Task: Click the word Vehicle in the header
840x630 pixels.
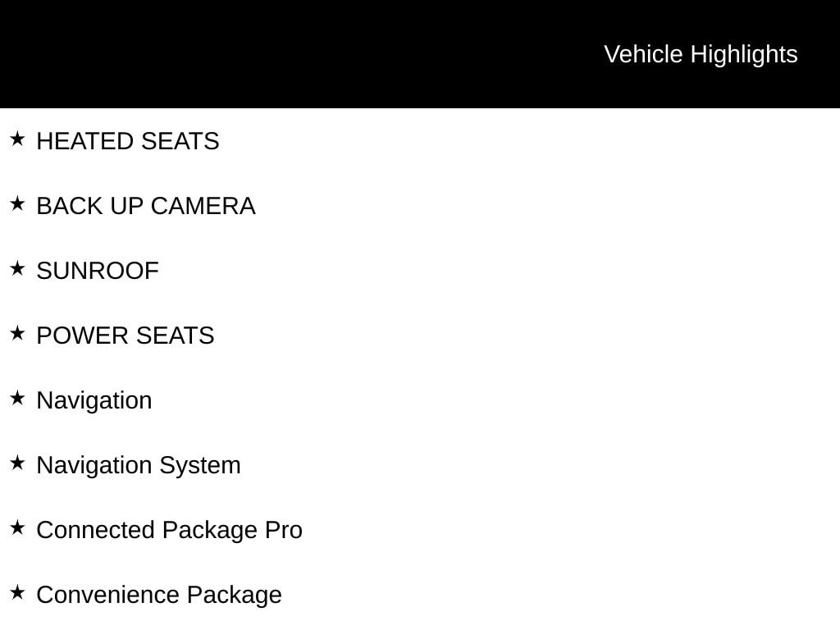Action: [x=643, y=54]
